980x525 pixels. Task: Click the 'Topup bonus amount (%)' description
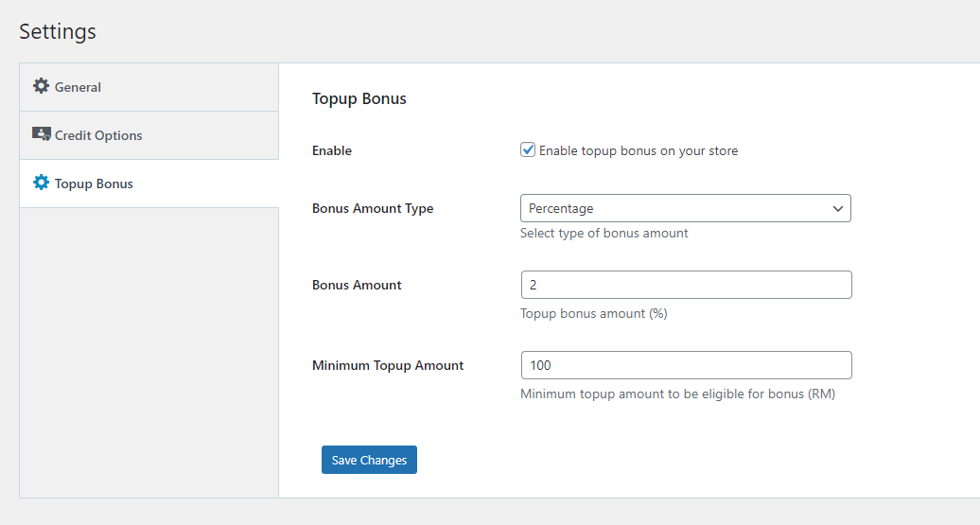[594, 314]
